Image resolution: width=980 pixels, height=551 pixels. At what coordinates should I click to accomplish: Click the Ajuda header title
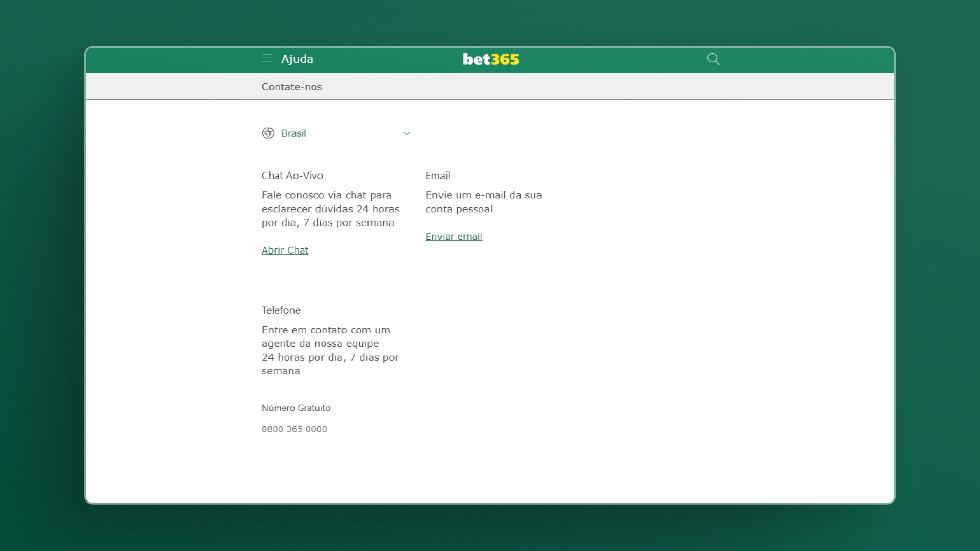click(297, 59)
